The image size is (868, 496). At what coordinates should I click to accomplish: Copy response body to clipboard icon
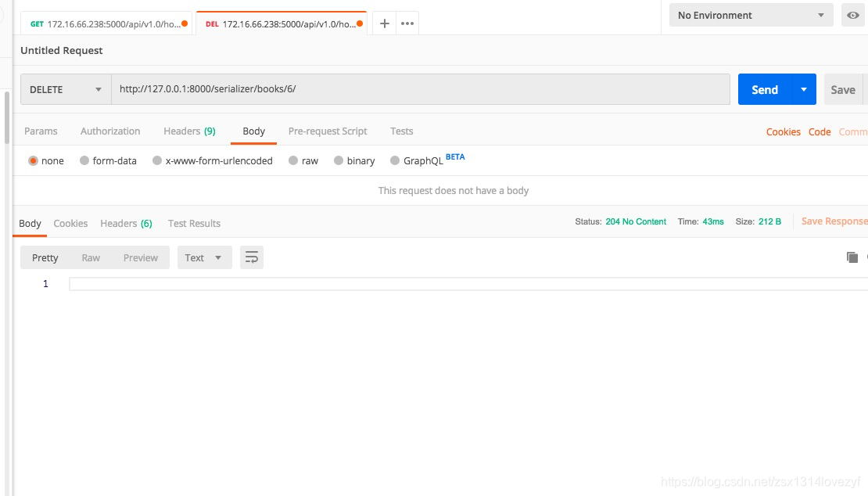852,257
